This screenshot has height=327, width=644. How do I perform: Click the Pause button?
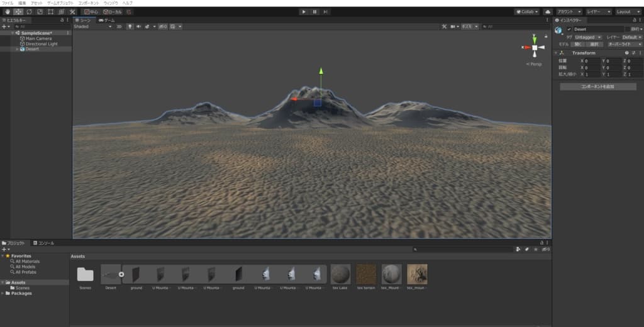314,11
